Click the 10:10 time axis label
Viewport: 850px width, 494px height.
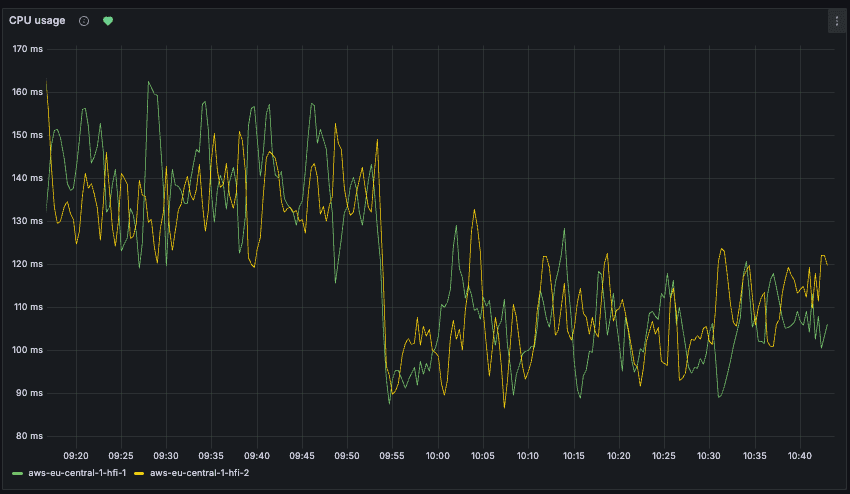point(527,456)
